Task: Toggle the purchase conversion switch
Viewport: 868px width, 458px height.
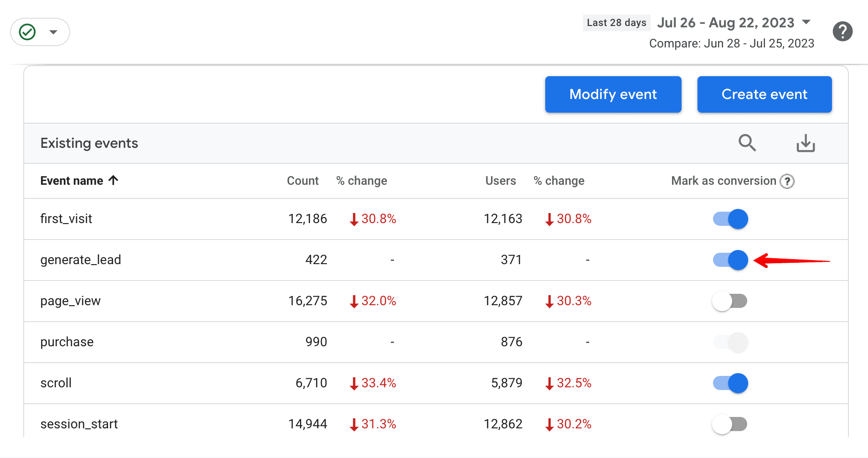Action: [x=730, y=342]
